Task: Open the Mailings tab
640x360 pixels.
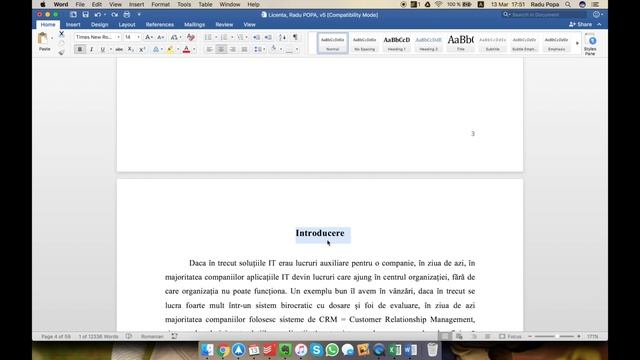Action: [x=194, y=24]
